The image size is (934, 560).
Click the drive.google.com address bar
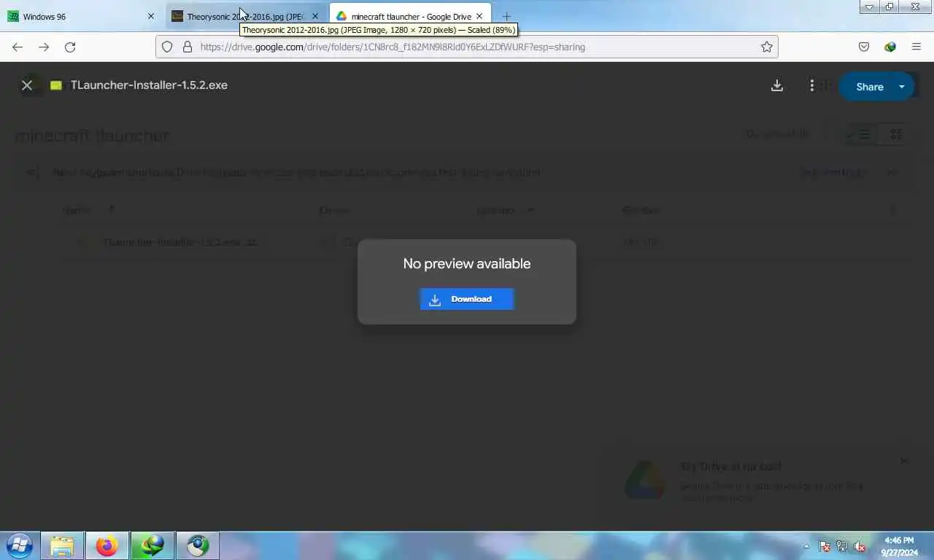pos(467,47)
